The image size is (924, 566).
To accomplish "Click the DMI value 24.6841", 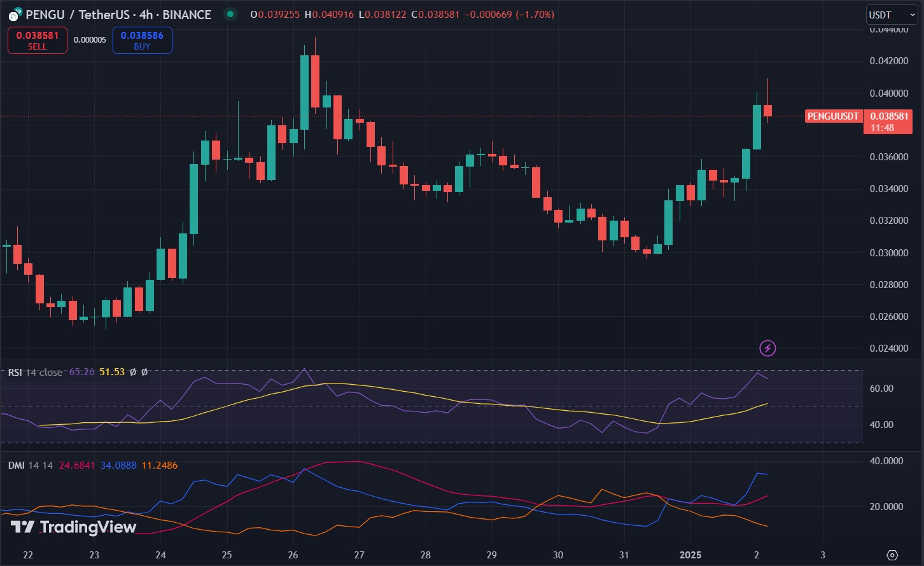I will 76,466.
